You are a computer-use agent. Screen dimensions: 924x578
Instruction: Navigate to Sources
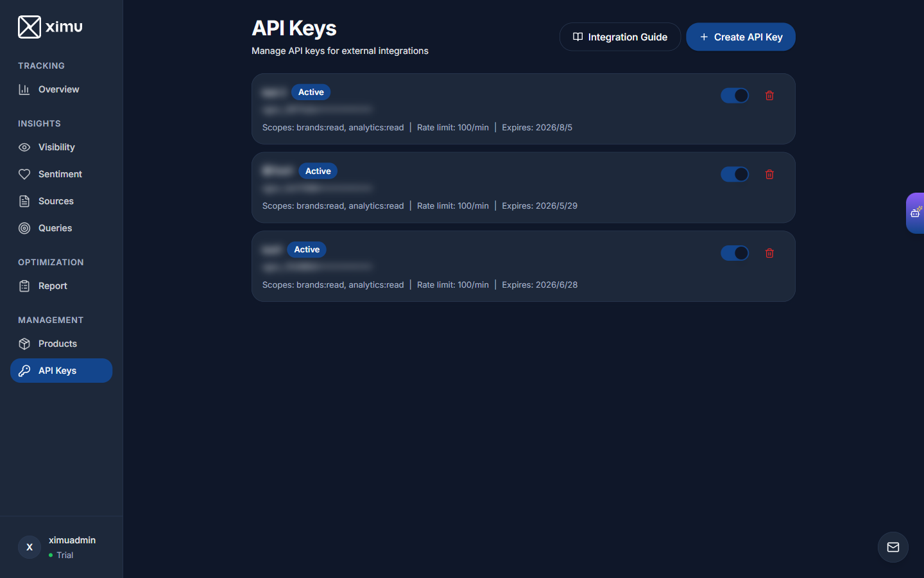61,201
